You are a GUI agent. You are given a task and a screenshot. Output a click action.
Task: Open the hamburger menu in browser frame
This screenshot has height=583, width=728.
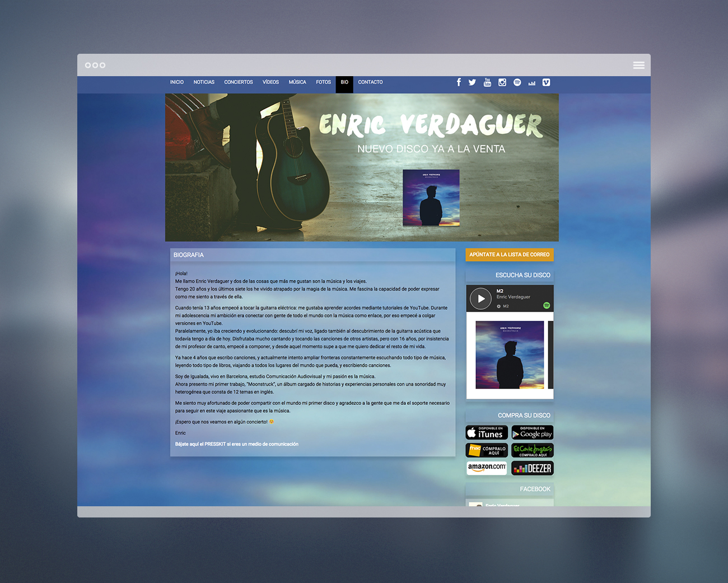[638, 65]
